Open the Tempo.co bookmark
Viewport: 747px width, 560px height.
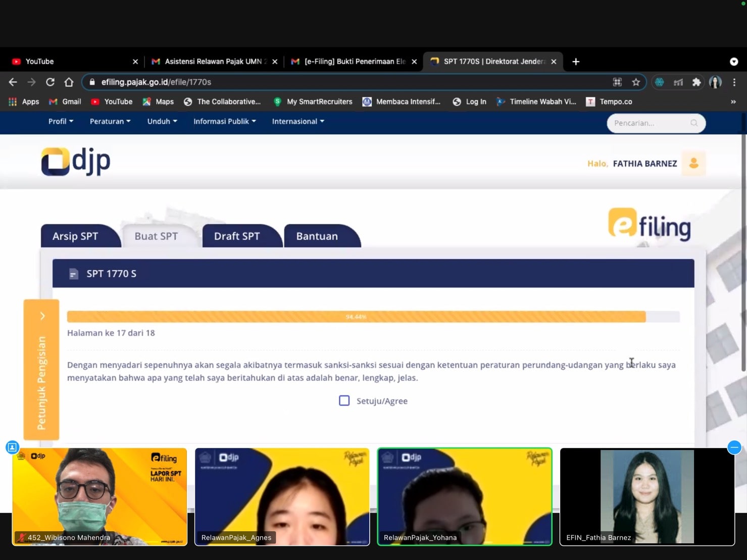click(x=609, y=101)
